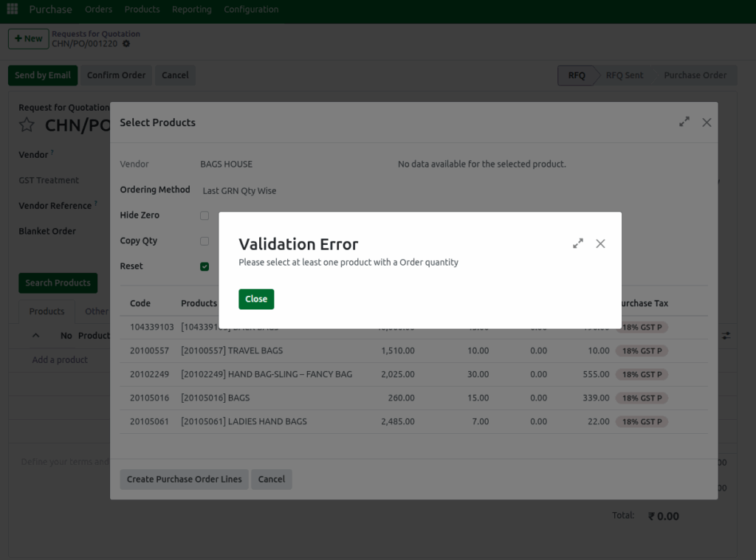756x560 pixels.
Task: Collapse rows using the chevron in the product table header
Action: (x=35, y=335)
